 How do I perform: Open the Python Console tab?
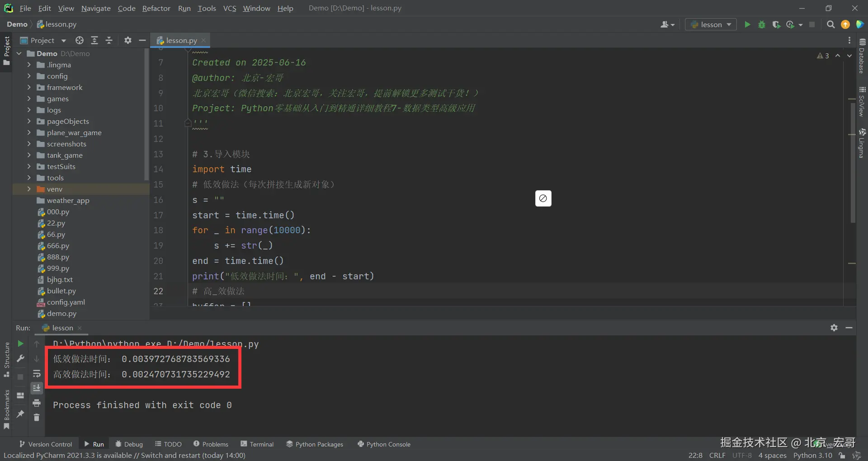pos(384,444)
